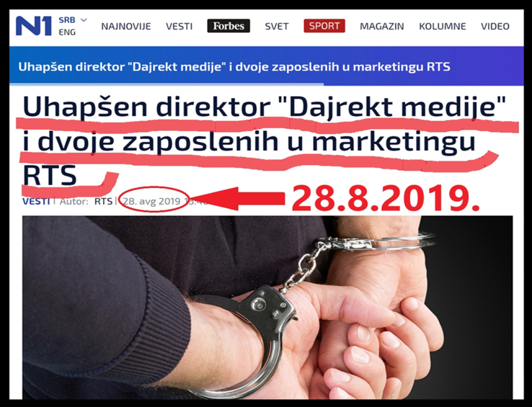Click the N1 logo
Screen dimensions: 532x407
coord(34,26)
